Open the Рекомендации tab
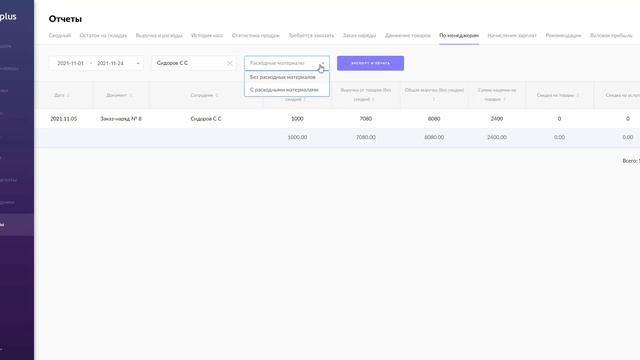The height and width of the screenshot is (360, 640). pos(563,36)
